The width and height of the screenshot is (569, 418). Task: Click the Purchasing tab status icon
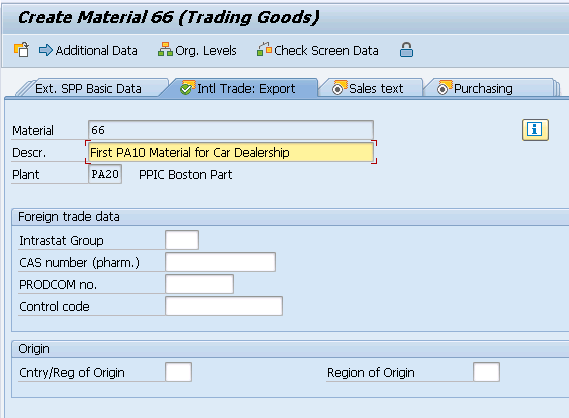click(445, 87)
